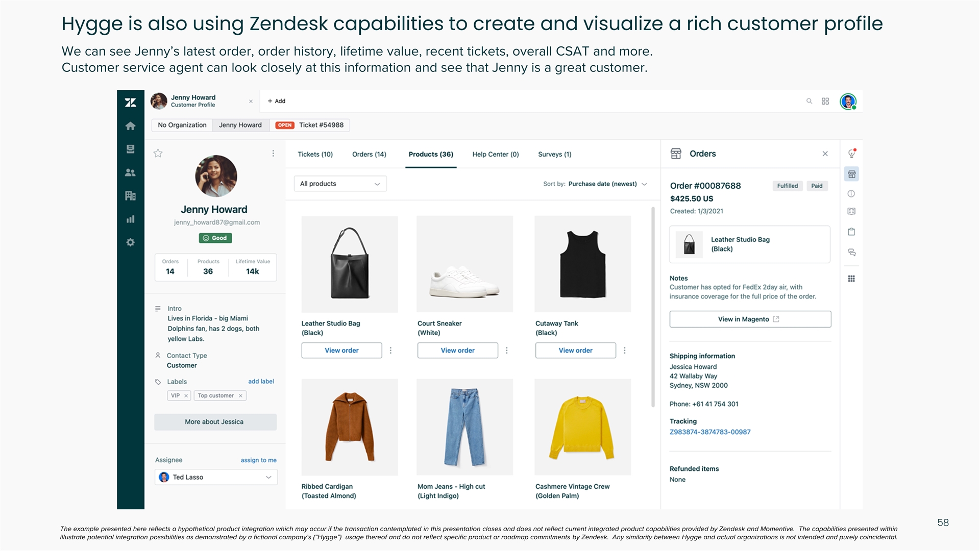Open the apps grid icon in right rail
The image size is (980, 551).
[851, 279]
